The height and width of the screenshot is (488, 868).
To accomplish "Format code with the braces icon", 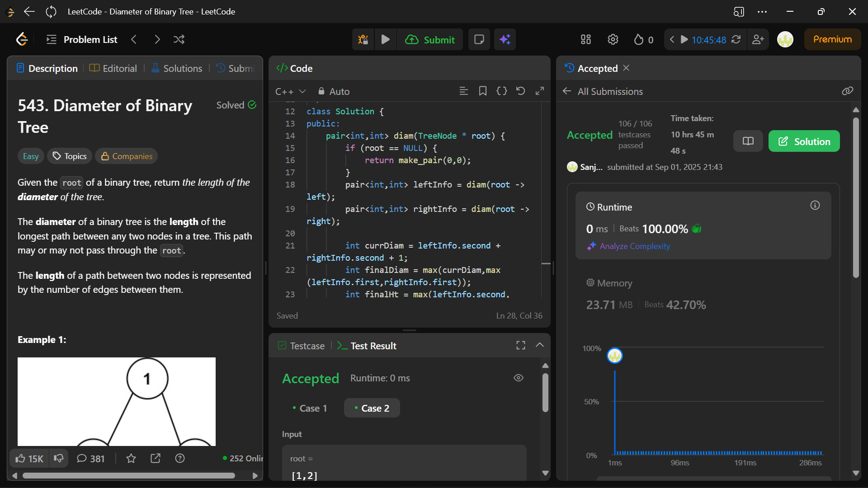I will point(501,91).
